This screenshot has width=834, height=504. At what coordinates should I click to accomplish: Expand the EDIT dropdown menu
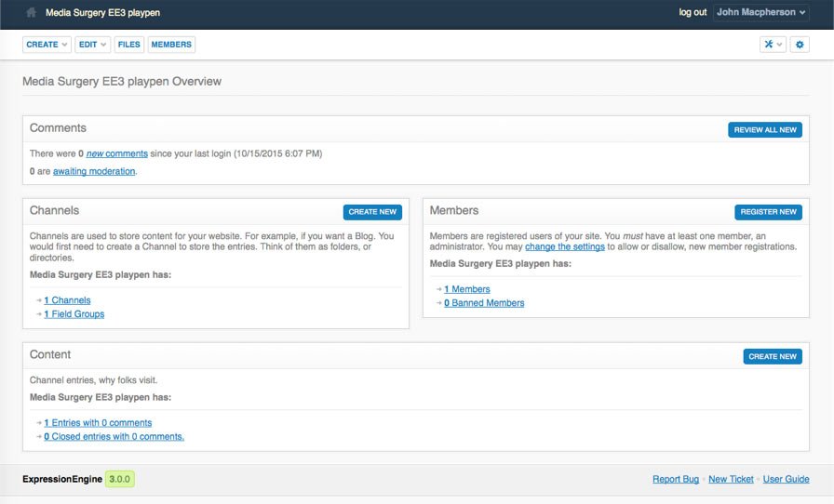(92, 44)
